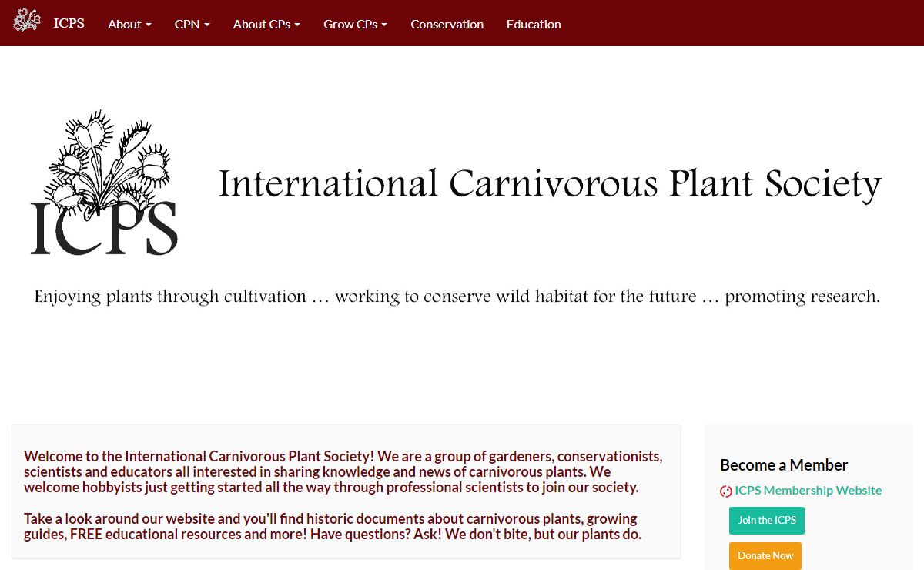Expand the About dropdown menu
This screenshot has height=570, width=924.
point(129,24)
